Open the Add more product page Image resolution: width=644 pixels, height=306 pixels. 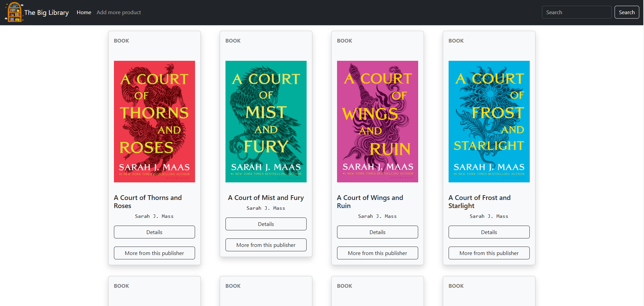coord(119,12)
